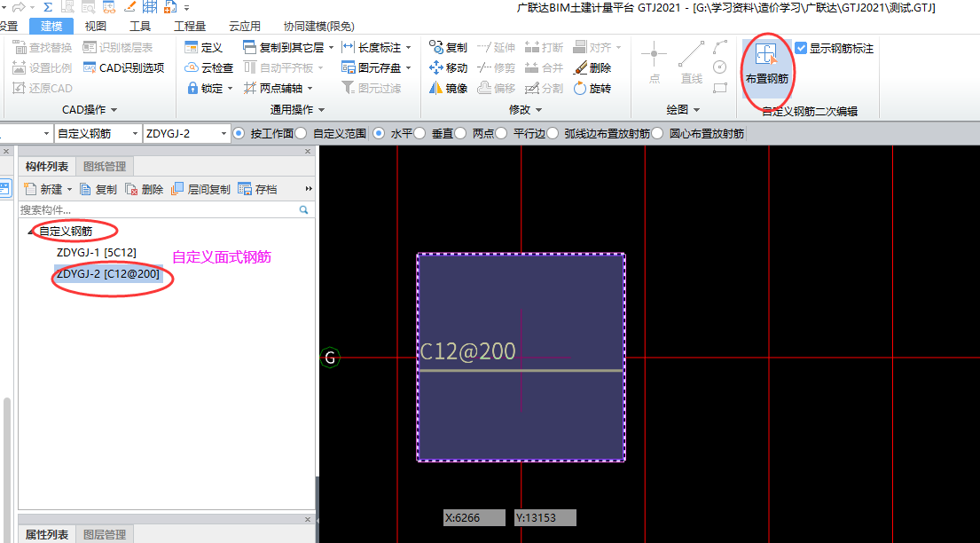Viewport: 980px width, 543px height.
Task: Click 复制 copy in the 修改 ribbon group
Action: [448, 48]
